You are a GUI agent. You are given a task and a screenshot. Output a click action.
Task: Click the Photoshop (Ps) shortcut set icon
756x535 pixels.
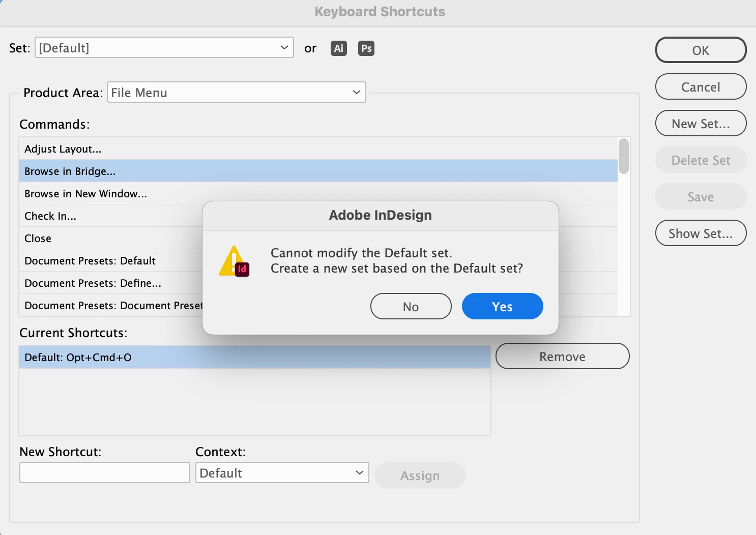coord(366,48)
